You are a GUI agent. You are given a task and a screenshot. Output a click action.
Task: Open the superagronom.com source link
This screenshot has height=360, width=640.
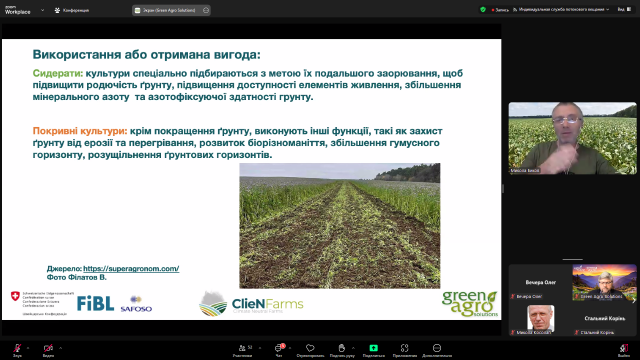pyautogui.click(x=131, y=269)
